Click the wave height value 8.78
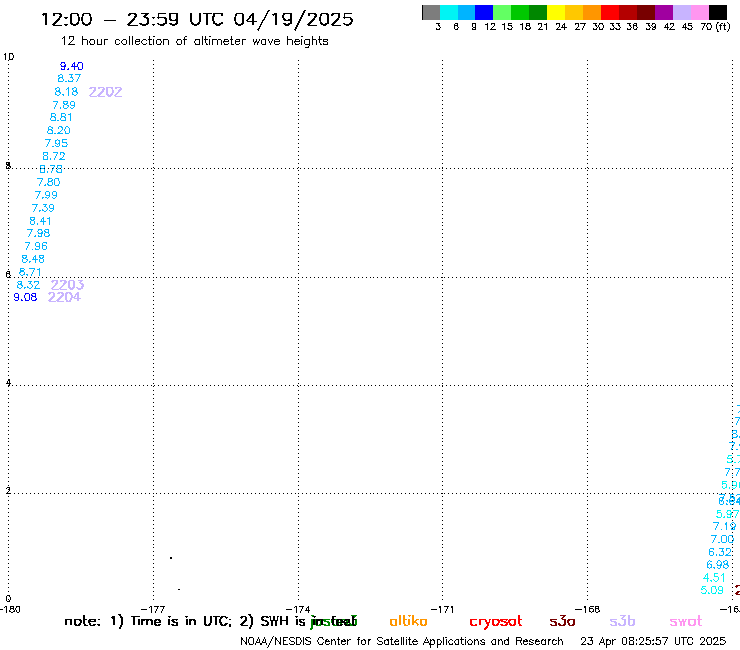Image resolution: width=740 pixels, height=650 pixels. pos(51,169)
